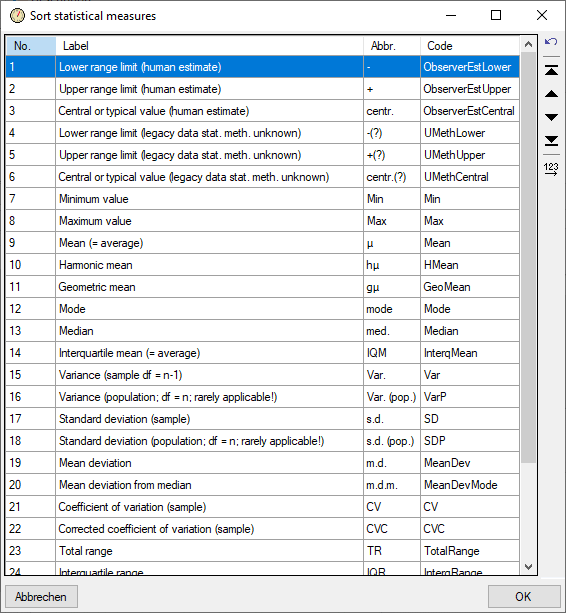Move selected row to top

[x=551, y=70]
